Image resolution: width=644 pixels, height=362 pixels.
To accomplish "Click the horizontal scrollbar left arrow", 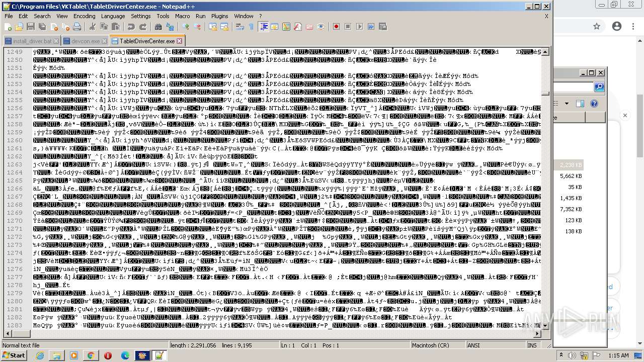I will click(8, 334).
